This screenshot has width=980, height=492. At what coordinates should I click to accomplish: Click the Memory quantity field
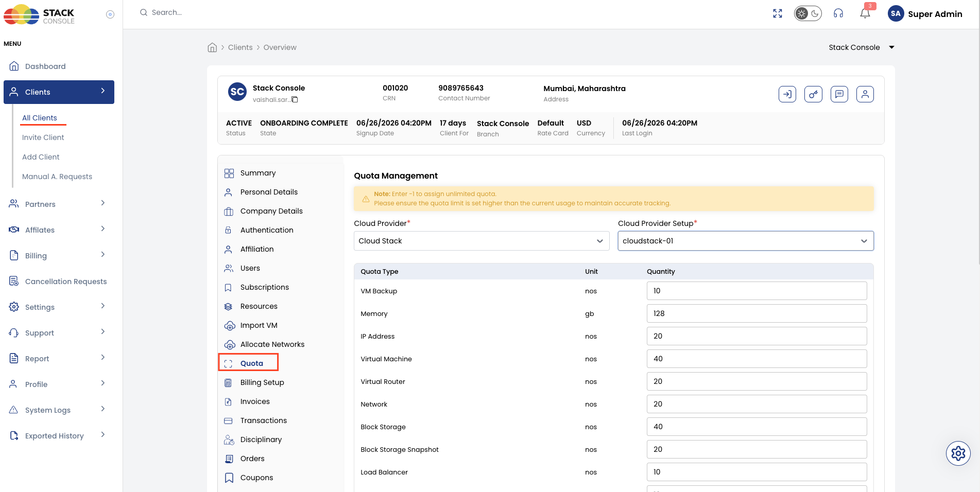pyautogui.click(x=757, y=313)
